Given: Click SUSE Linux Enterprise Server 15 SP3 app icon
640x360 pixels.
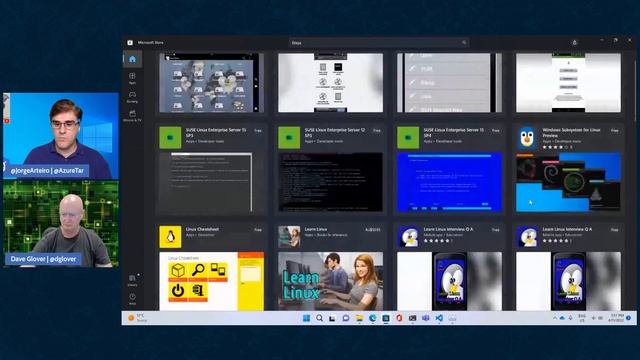Looking at the screenshot, I should (x=170, y=137).
